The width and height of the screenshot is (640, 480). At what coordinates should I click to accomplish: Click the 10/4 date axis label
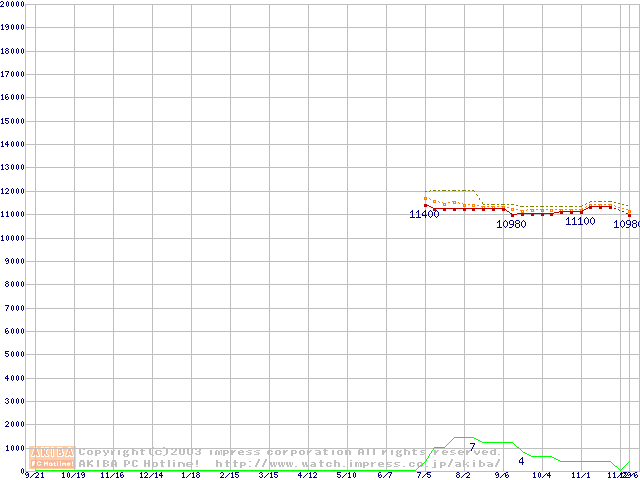click(x=541, y=476)
